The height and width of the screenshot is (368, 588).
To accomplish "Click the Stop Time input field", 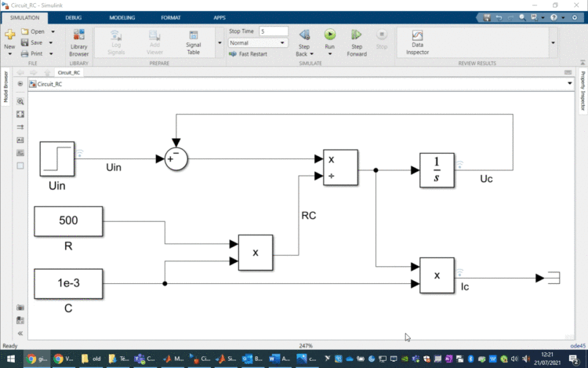I will pyautogui.click(x=273, y=31).
